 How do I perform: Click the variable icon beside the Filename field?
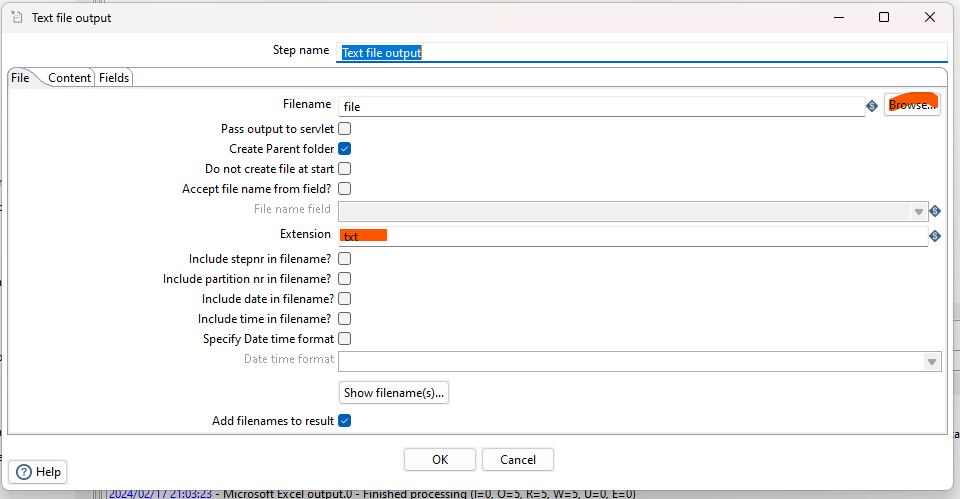(x=871, y=105)
